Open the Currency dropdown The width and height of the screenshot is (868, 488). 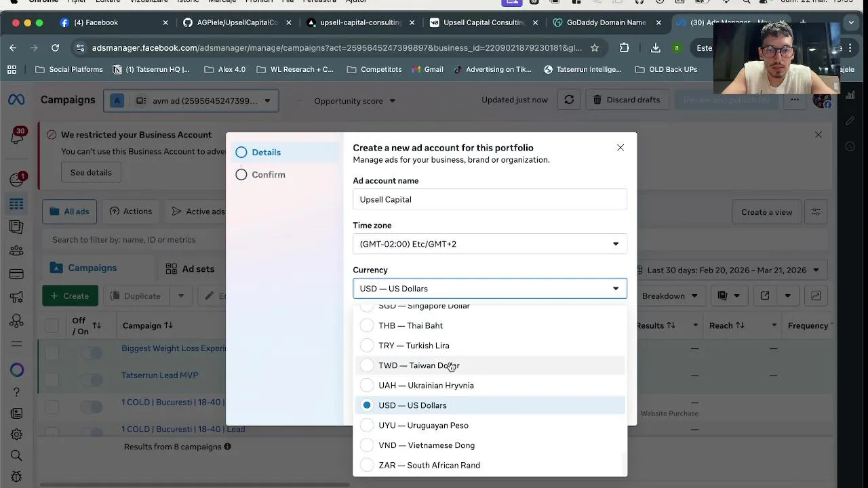[x=490, y=289]
